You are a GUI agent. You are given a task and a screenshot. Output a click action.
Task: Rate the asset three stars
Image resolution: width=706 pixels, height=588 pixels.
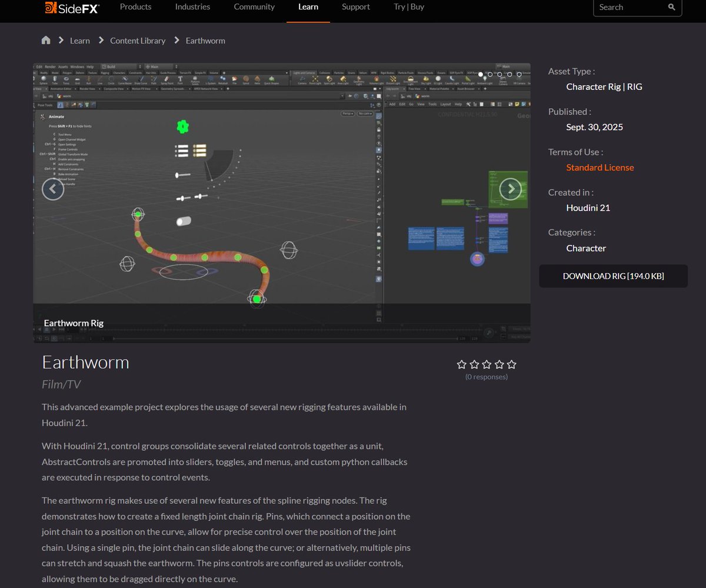coord(487,364)
